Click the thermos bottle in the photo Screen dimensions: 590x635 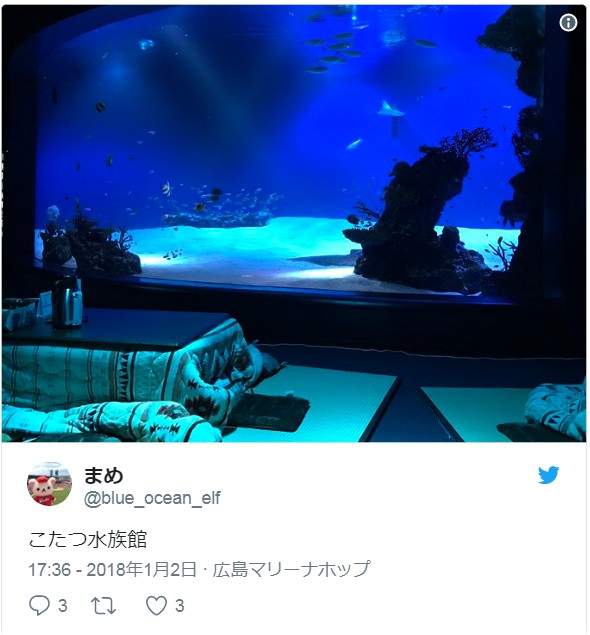pos(67,302)
